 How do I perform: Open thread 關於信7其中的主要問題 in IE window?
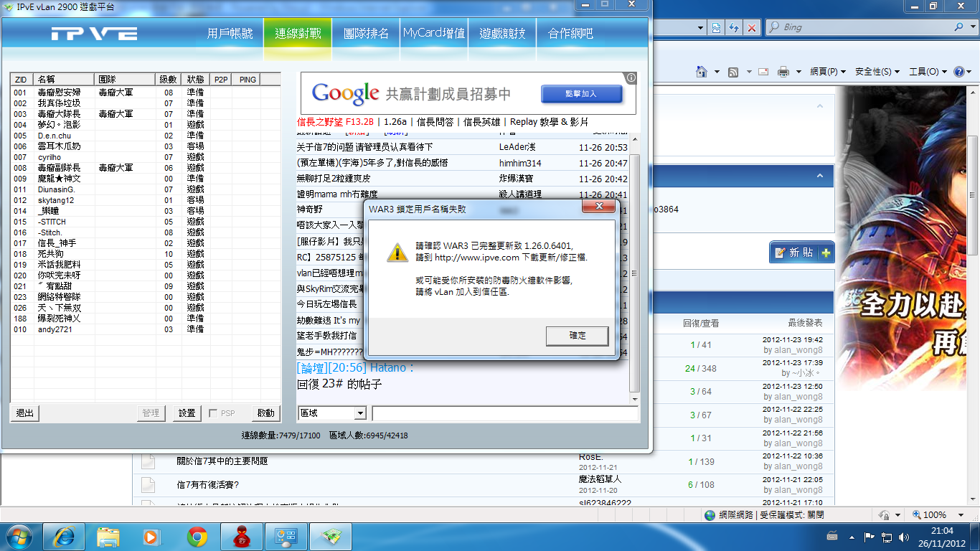[222, 461]
